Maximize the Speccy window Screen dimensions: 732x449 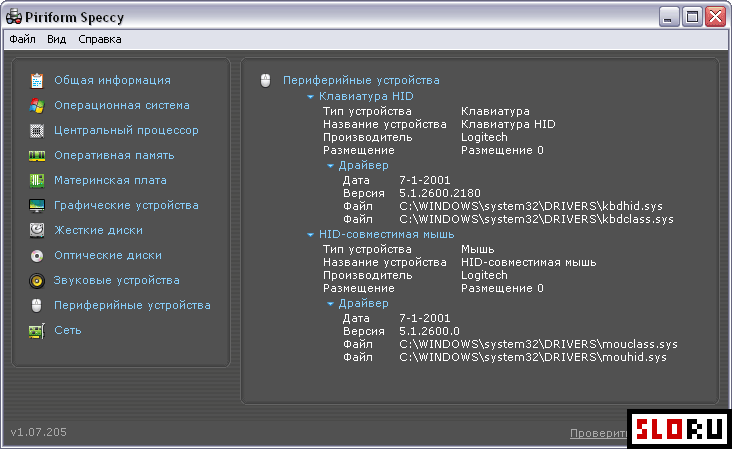[x=692, y=17]
